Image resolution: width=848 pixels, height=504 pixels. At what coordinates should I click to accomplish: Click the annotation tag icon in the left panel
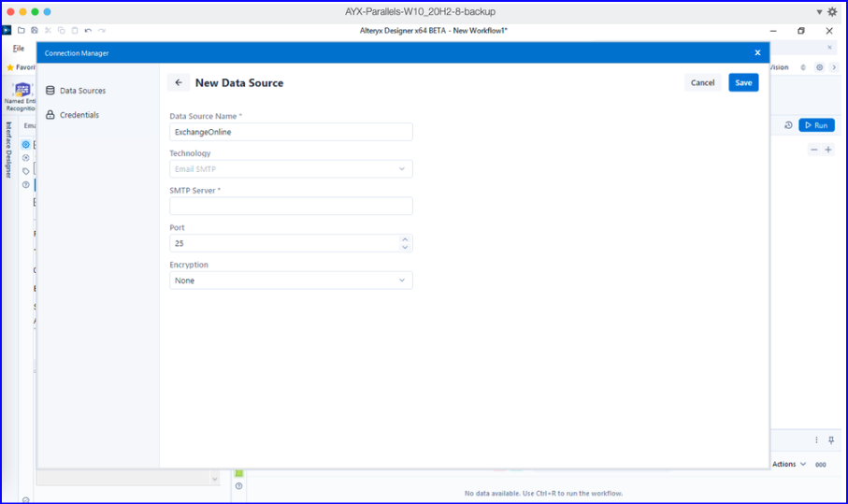pyautogui.click(x=25, y=171)
